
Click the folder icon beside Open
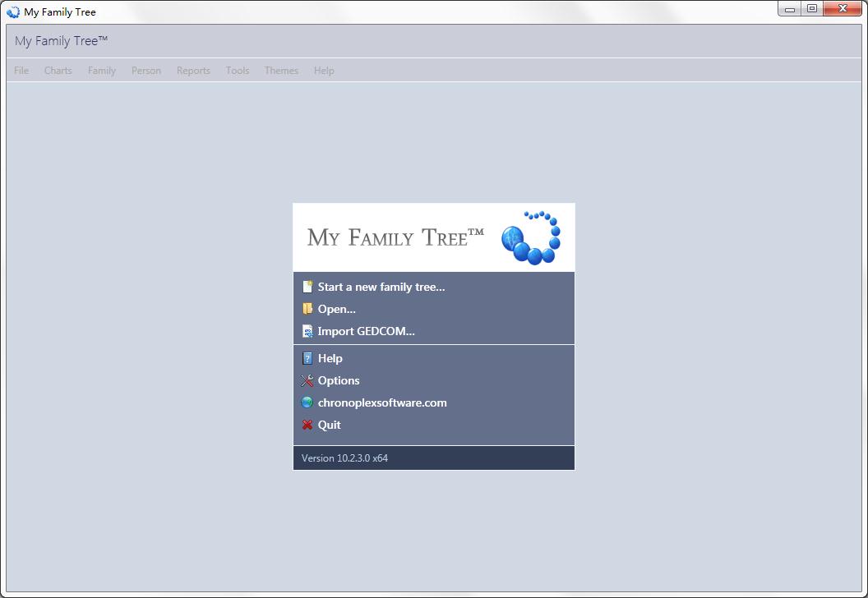tap(307, 309)
